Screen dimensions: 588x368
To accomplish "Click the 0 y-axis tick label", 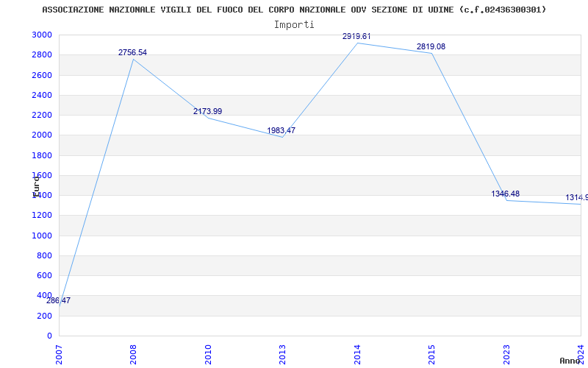I will 50,336.
